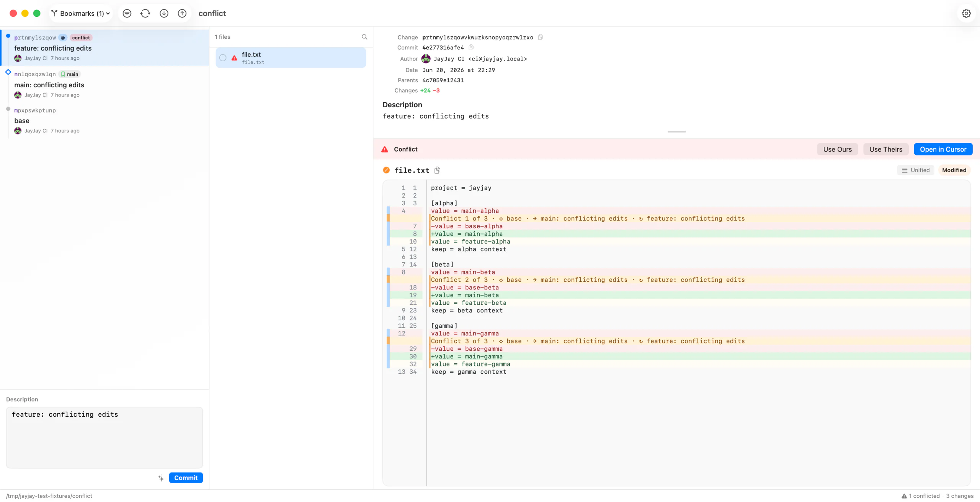Screen dimensions: 980x502
Task: Click the describe/message toolbar icon
Action: coord(127,13)
